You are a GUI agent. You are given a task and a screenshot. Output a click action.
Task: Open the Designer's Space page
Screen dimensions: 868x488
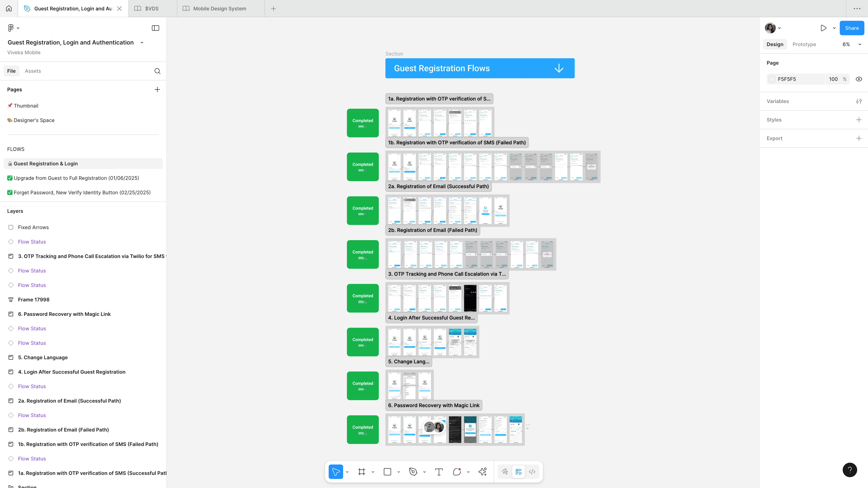click(x=34, y=120)
